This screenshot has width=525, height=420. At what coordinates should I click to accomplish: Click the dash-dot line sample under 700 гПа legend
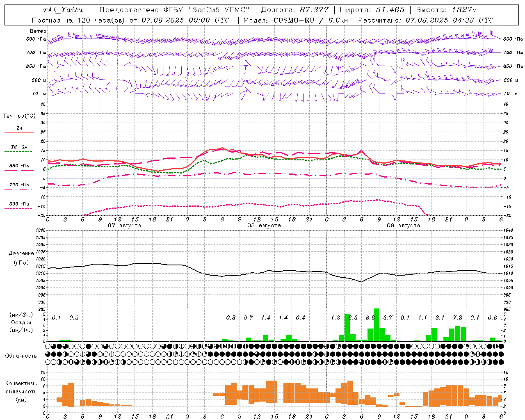click(18, 189)
